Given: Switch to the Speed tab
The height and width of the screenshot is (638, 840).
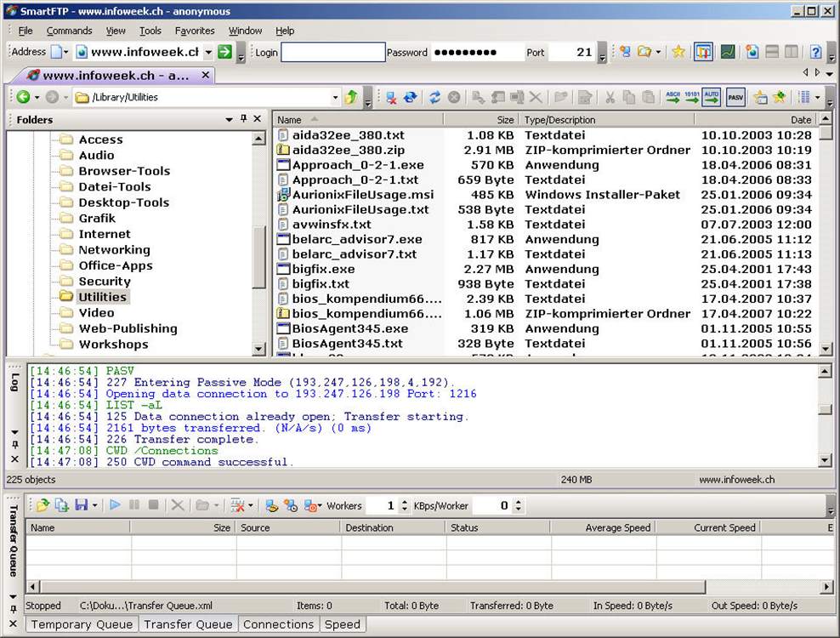Looking at the screenshot, I should pyautogui.click(x=343, y=624).
